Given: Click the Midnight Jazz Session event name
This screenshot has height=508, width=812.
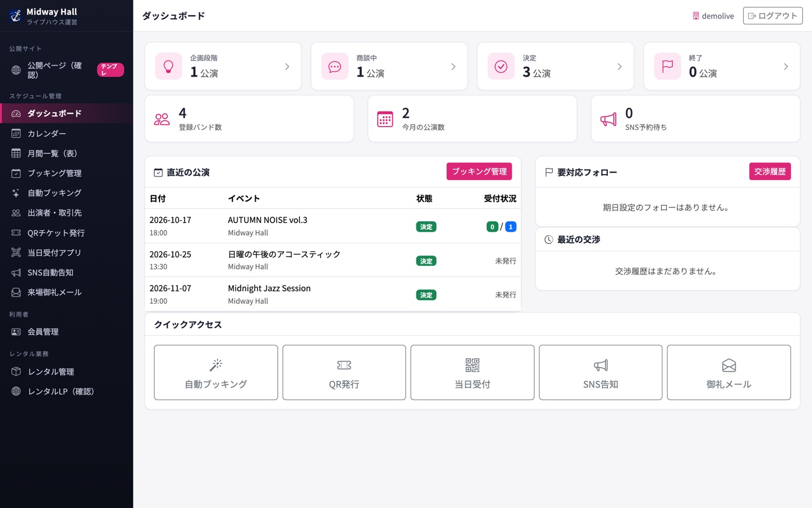Looking at the screenshot, I should coord(269,288).
